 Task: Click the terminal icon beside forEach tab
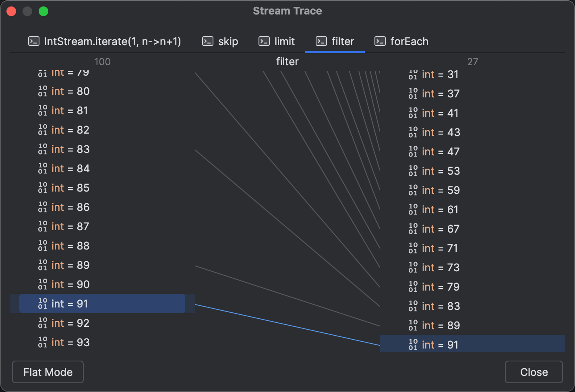coord(380,41)
